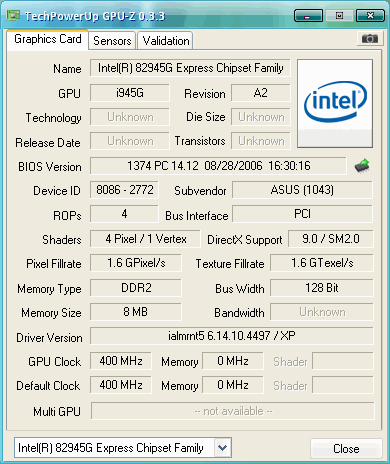This screenshot has width=390, height=464.
Task: Click the DirectX Support field 9.0 / SM2.0
Action: (x=331, y=239)
